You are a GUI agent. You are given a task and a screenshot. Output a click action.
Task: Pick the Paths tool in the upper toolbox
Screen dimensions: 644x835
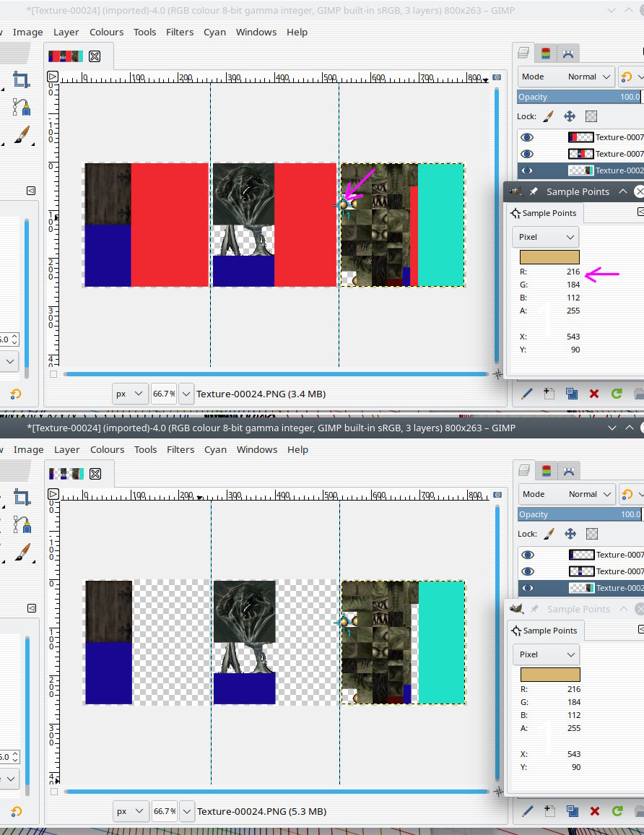[21, 107]
